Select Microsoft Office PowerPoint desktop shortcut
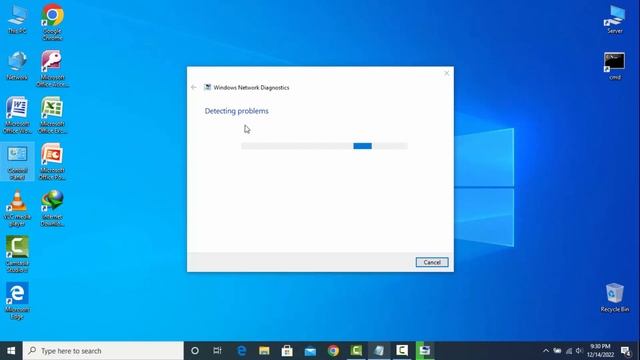The height and width of the screenshot is (360, 640). [x=52, y=162]
